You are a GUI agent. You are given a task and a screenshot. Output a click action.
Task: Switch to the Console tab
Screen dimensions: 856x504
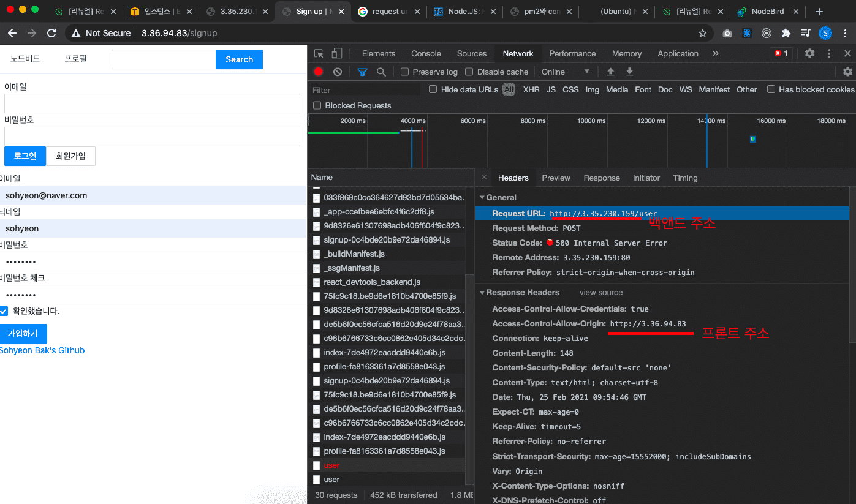(x=426, y=54)
